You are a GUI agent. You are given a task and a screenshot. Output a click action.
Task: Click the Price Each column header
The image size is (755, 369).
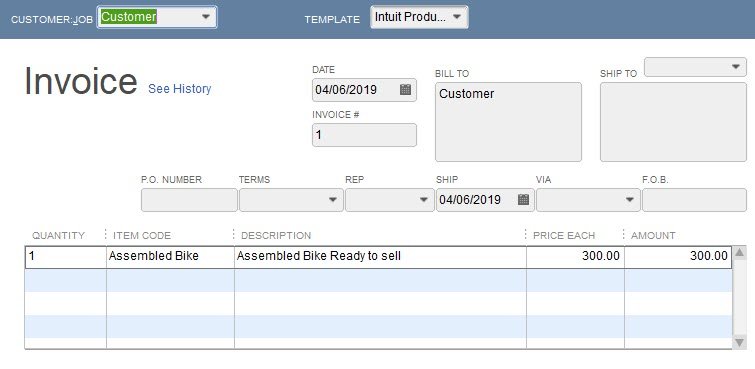[564, 236]
